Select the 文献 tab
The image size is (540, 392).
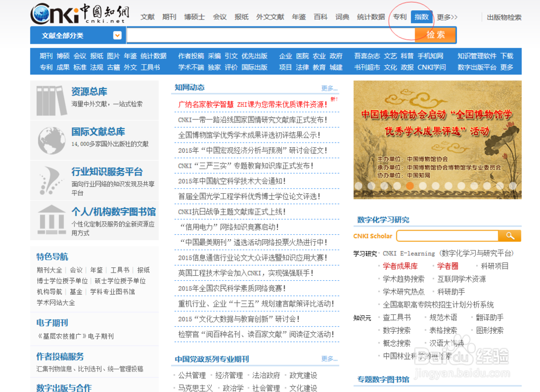(x=147, y=17)
